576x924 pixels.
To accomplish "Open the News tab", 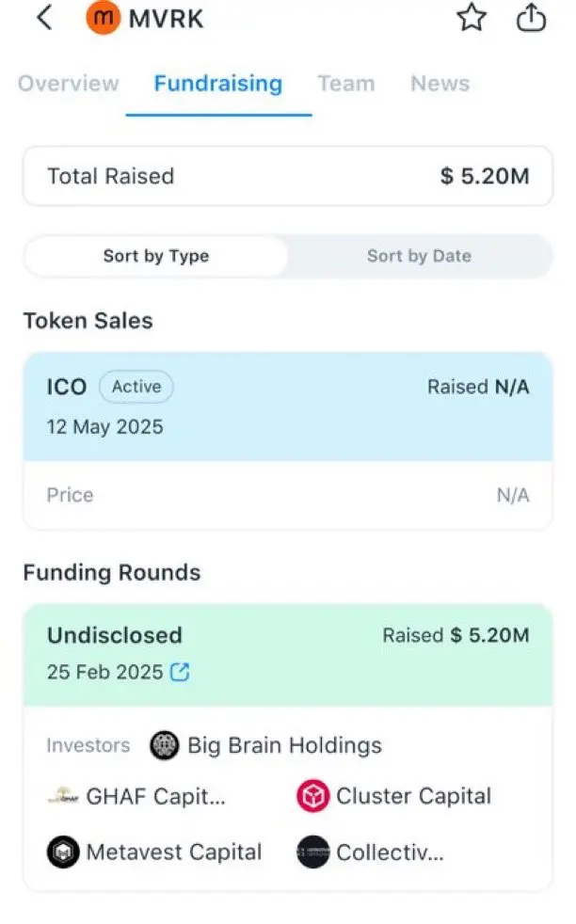I will coord(440,84).
